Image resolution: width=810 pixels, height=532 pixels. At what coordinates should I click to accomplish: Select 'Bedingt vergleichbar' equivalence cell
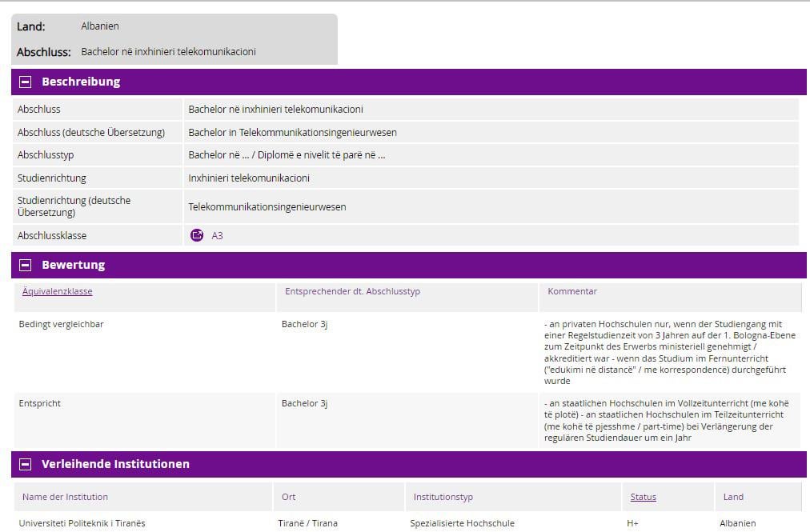[x=61, y=324]
